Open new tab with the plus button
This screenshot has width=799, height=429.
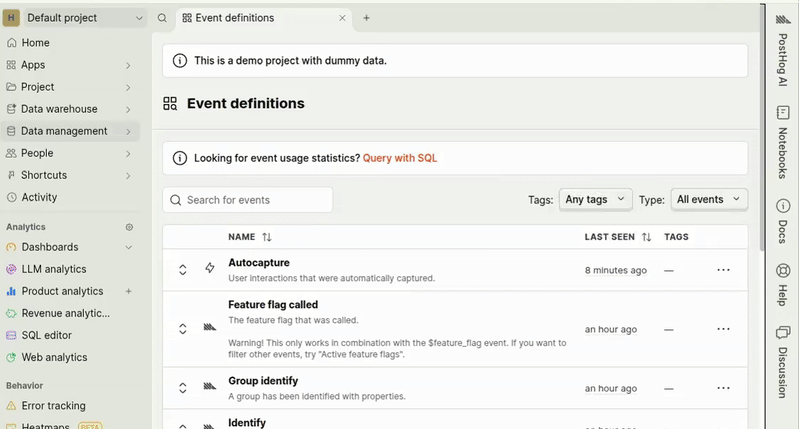(366, 18)
